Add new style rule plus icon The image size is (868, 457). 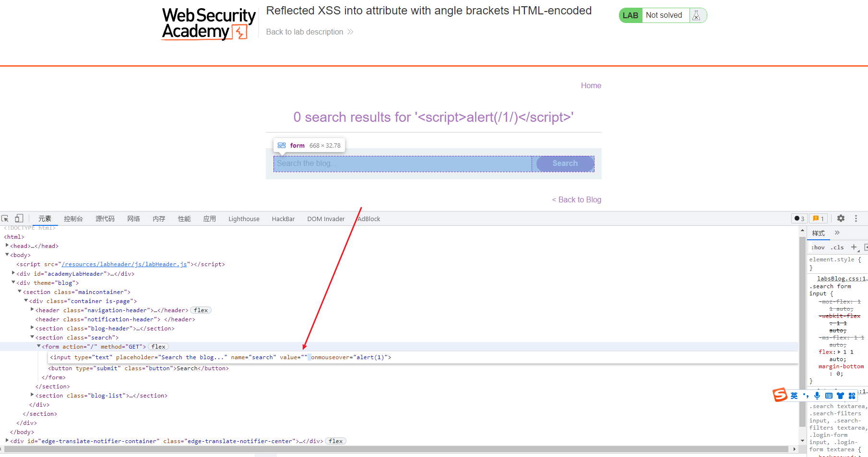854,247
